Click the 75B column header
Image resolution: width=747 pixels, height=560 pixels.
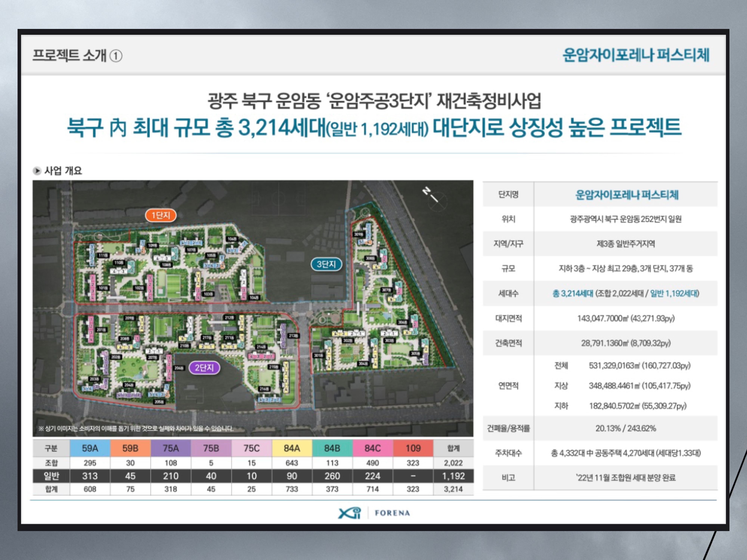click(x=211, y=448)
